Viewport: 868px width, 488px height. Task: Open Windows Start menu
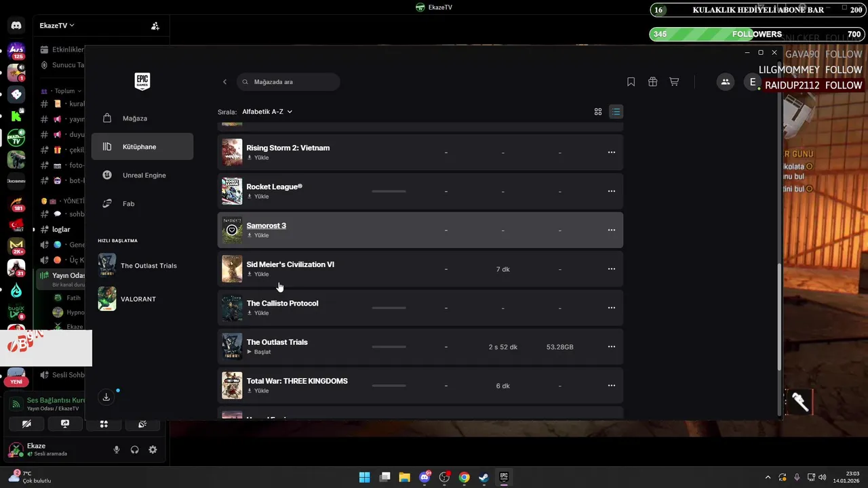(x=365, y=477)
